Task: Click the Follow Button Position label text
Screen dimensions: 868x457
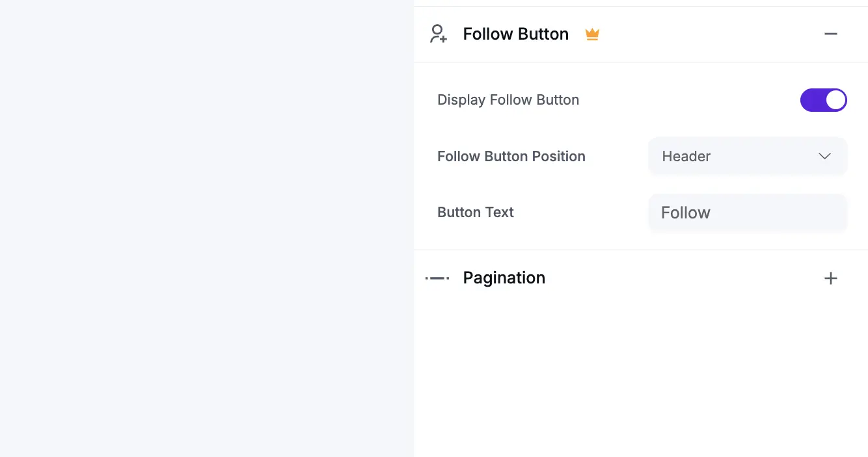Action: pos(511,156)
